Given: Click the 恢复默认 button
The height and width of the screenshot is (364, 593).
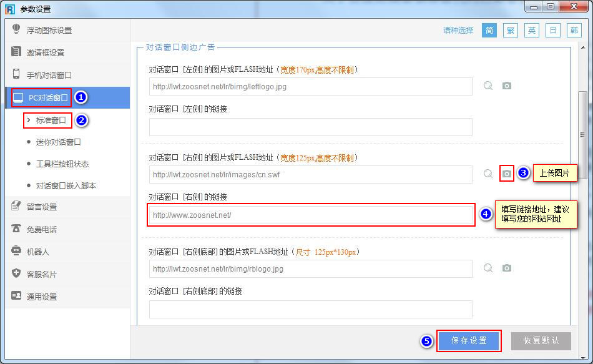Looking at the screenshot, I should [541, 341].
